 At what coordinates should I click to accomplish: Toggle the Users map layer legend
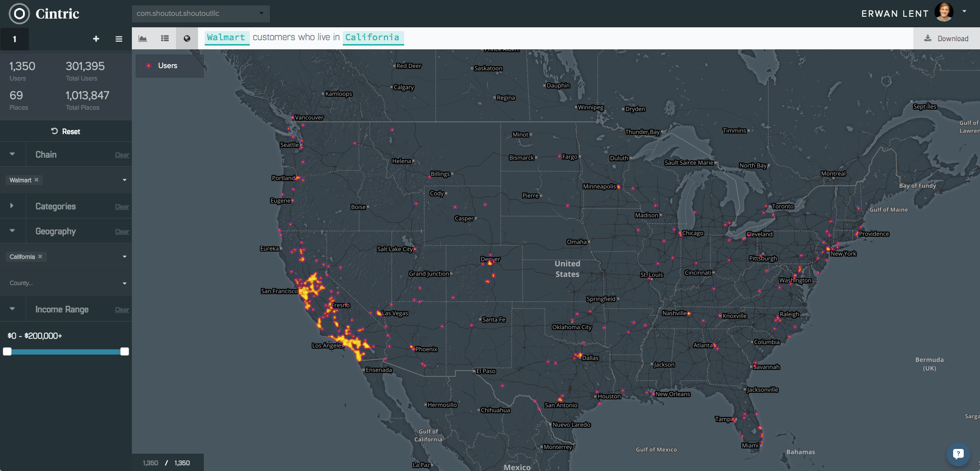pyautogui.click(x=170, y=66)
